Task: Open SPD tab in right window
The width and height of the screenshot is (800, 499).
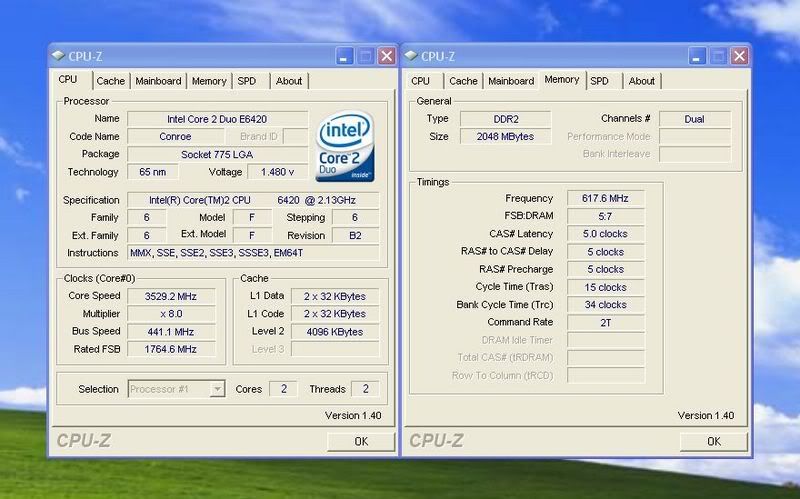Action: 599,81
